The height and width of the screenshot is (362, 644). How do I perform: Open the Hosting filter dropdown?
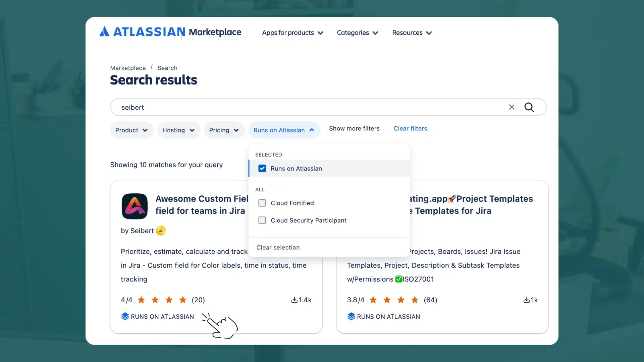(x=178, y=130)
